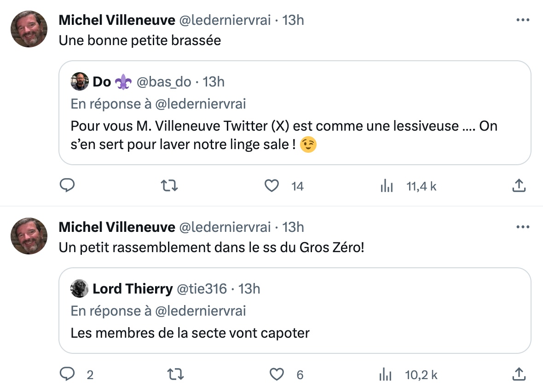Open more options menu on second tweet
Screen dimensions: 543x392
[523, 227]
